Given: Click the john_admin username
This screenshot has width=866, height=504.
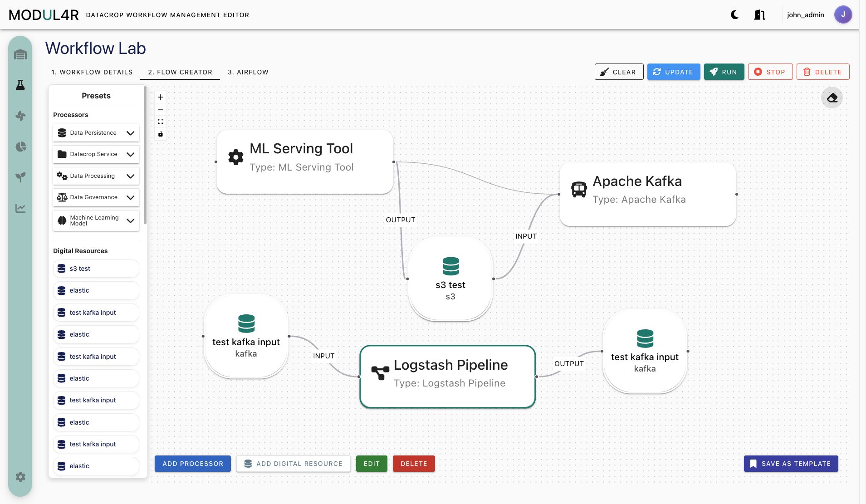Looking at the screenshot, I should [805, 15].
